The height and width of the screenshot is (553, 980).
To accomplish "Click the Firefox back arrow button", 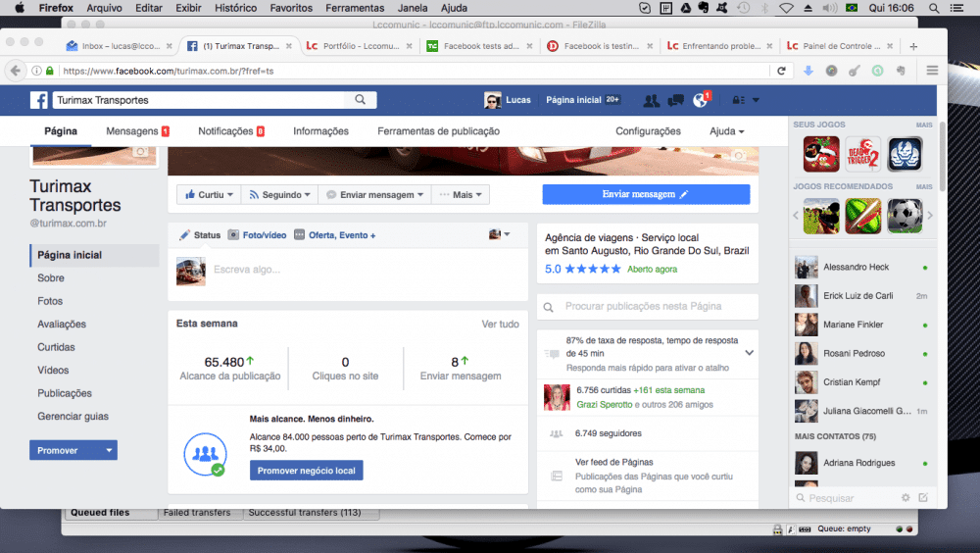I will click(16, 71).
